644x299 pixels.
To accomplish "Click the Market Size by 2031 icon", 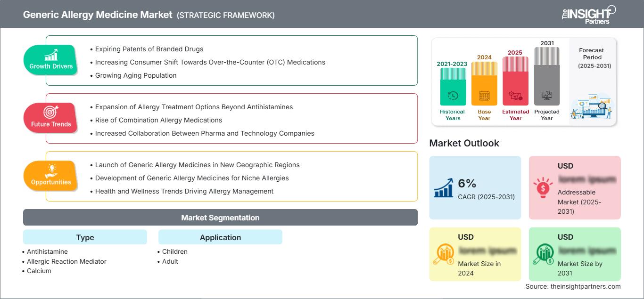I will point(543,254).
